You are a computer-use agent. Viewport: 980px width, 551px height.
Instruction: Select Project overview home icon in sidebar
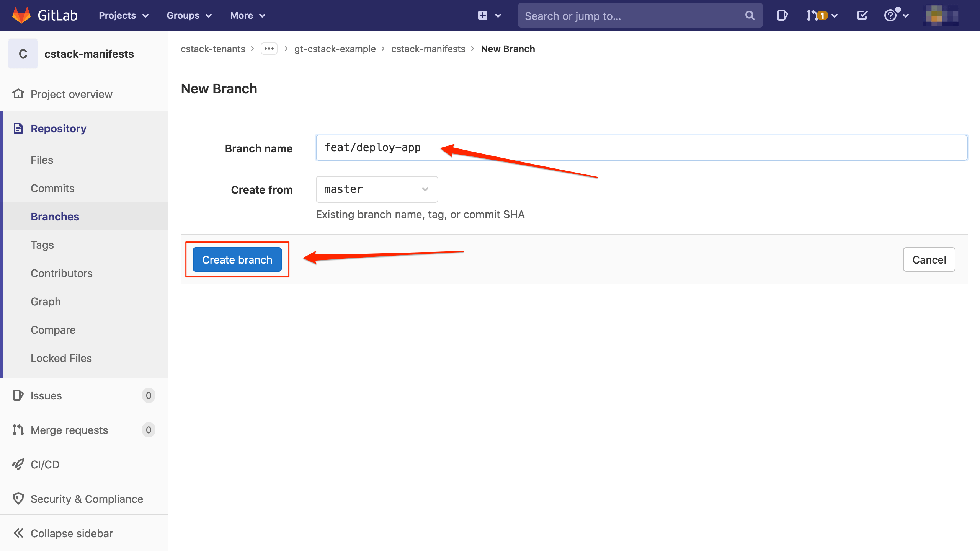(18, 94)
